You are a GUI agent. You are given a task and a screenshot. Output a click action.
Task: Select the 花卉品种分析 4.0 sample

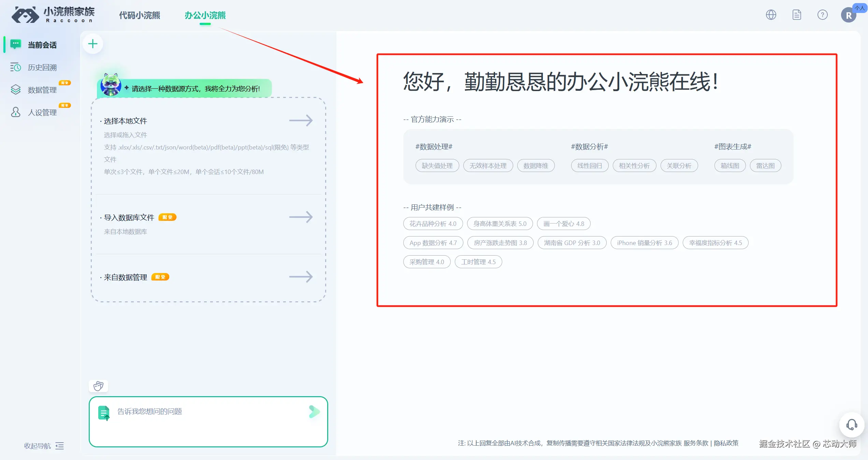(433, 224)
